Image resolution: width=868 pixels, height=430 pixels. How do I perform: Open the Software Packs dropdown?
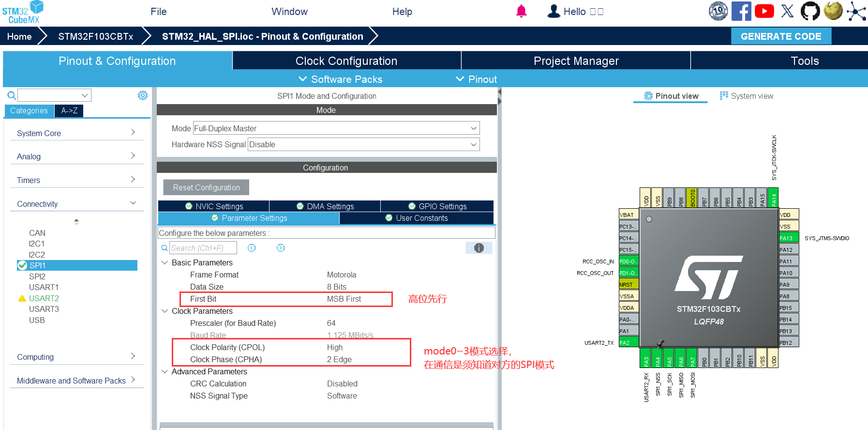[341, 79]
